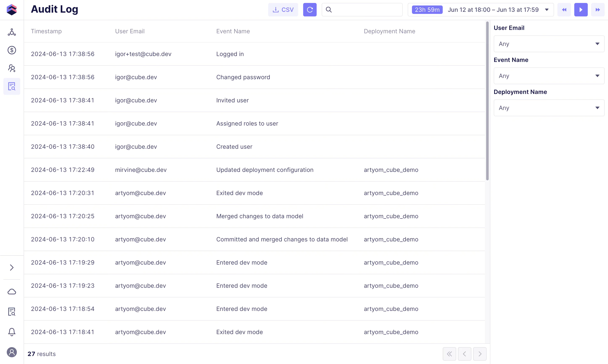Screen dimensions: 608x364
Task: Open the user profile avatar
Action: click(12, 352)
